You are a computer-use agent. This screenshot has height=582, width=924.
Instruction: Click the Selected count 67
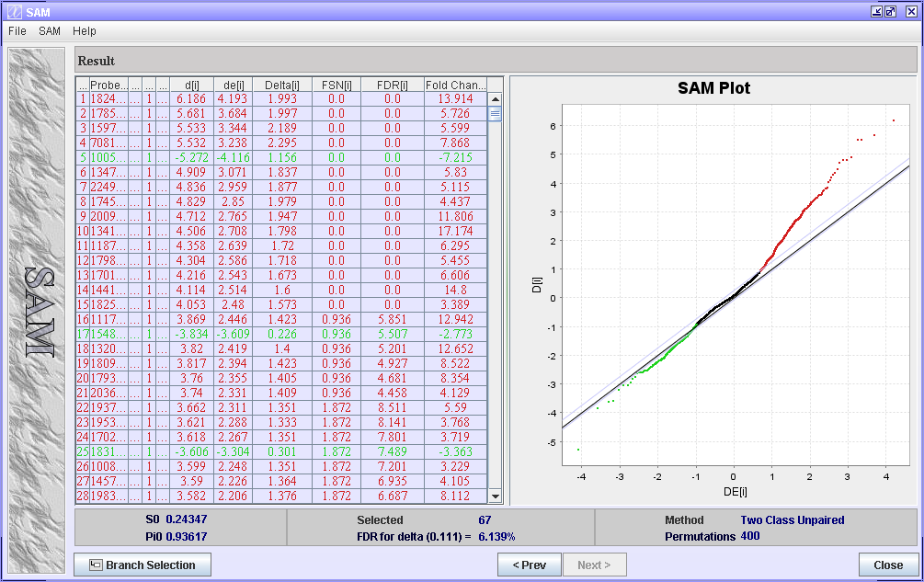tap(485, 520)
